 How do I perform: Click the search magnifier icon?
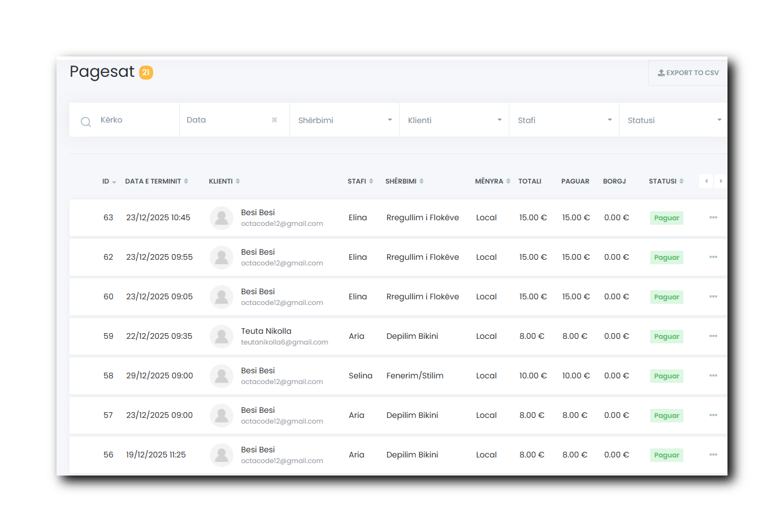(86, 121)
